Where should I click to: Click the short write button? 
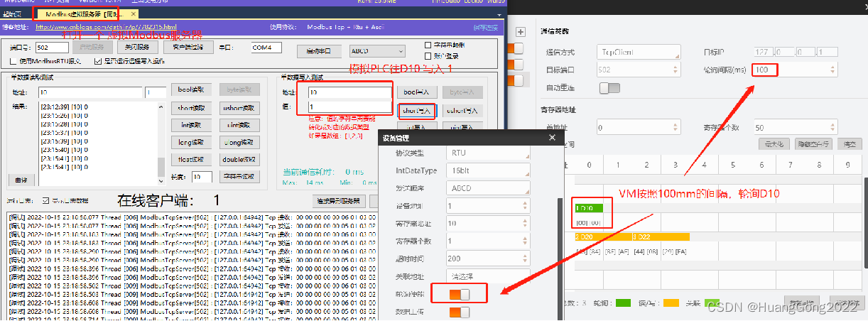(x=416, y=111)
